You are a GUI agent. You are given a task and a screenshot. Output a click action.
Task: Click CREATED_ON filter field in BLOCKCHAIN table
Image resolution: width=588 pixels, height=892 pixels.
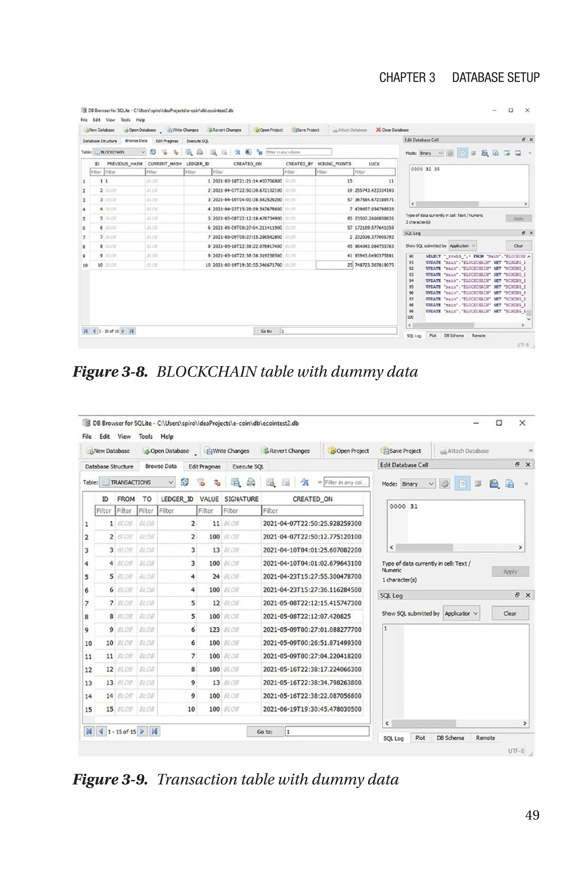[x=247, y=172]
